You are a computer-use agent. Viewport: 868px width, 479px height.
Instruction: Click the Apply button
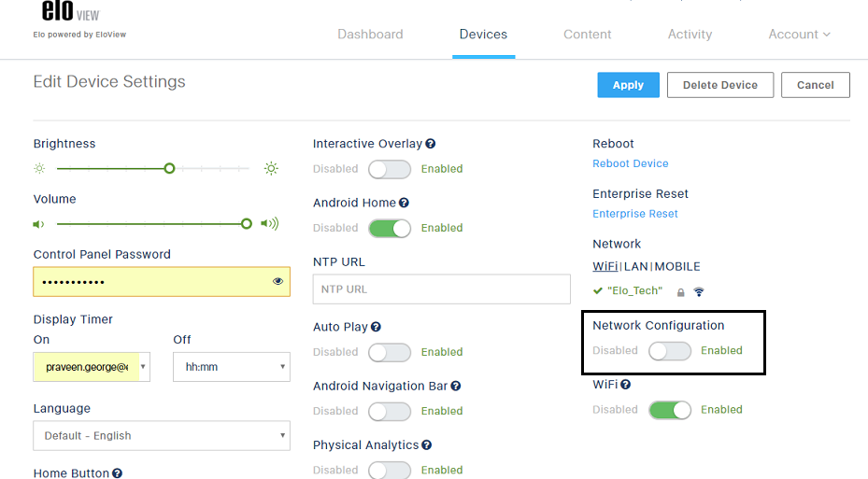[628, 85]
